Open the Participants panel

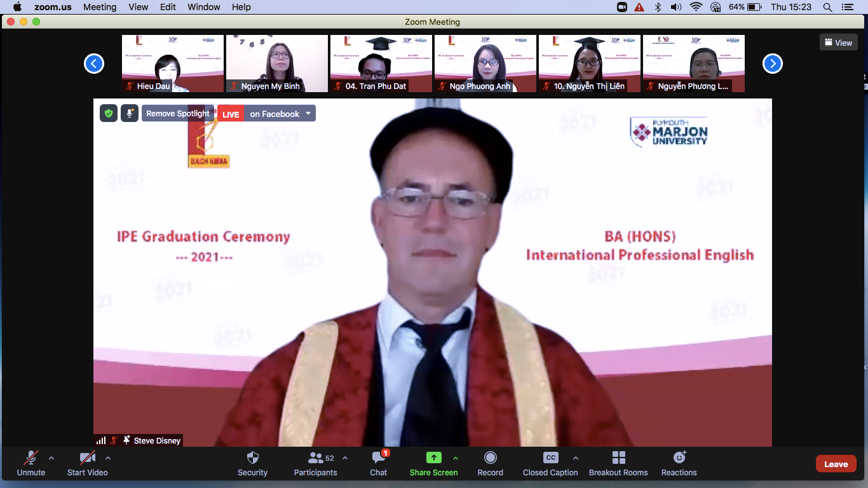(x=315, y=458)
